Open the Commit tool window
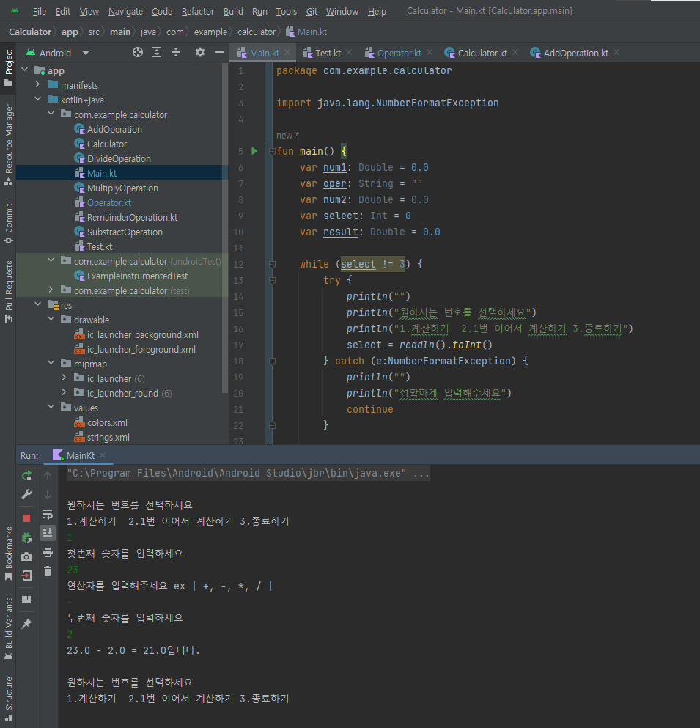 (8, 224)
